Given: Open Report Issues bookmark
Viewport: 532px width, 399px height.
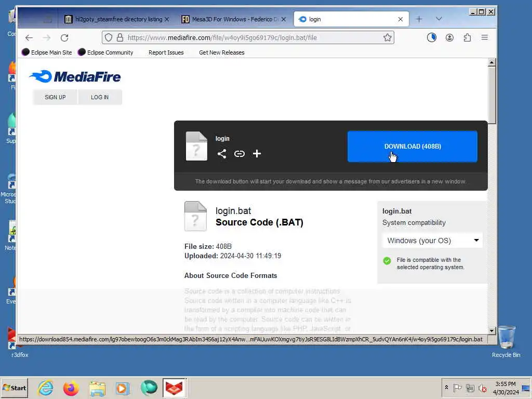Looking at the screenshot, I should click(166, 52).
